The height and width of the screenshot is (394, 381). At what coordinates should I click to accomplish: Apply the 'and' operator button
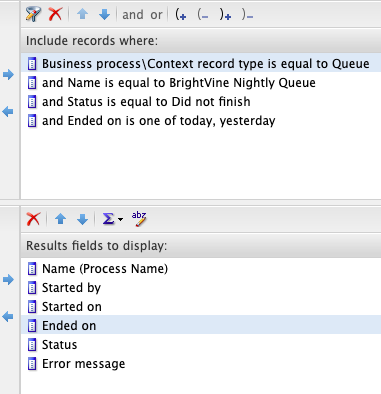pyautogui.click(x=133, y=15)
